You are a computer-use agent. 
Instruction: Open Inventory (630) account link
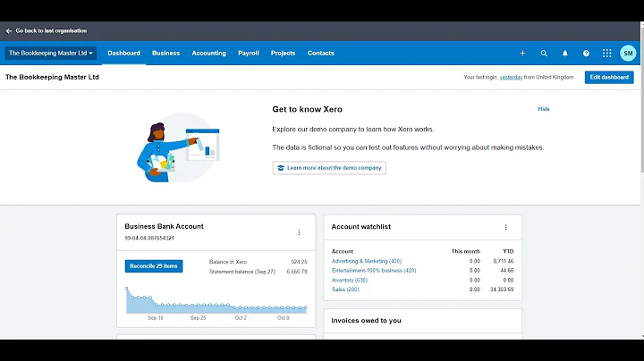[350, 281]
